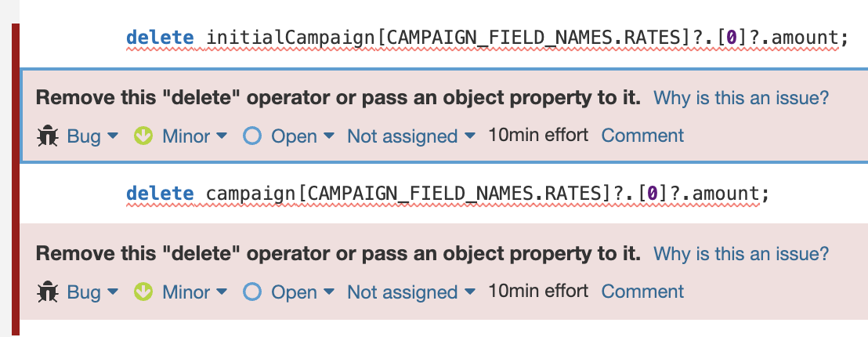Click the "delete campaign" code line
The image size is (868, 337).
[447, 194]
